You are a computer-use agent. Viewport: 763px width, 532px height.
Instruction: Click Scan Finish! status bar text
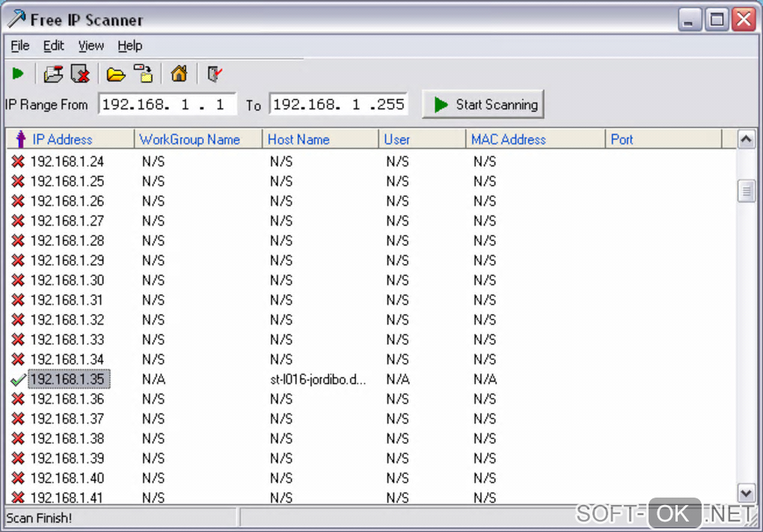tap(39, 519)
